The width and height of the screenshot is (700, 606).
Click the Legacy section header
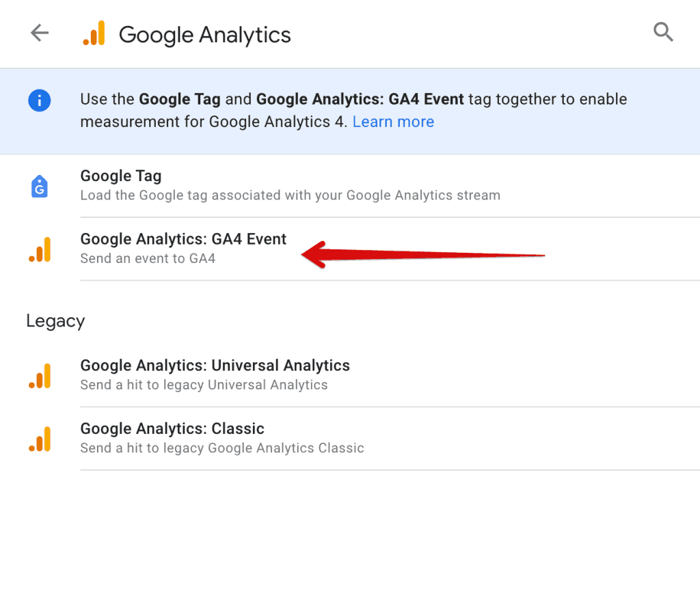55,320
